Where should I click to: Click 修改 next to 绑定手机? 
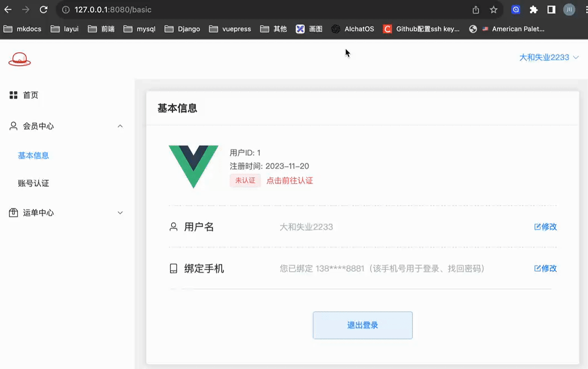[545, 268]
